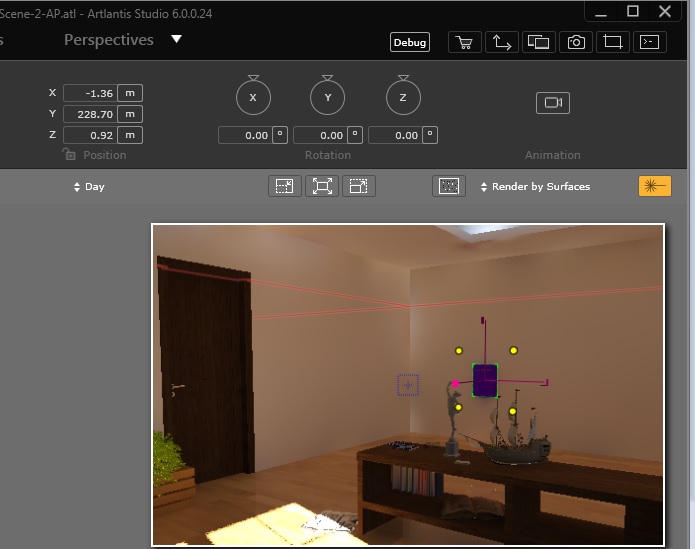Viewport: 695px width, 549px height.
Task: Click the camera snapshot icon
Action: [576, 43]
